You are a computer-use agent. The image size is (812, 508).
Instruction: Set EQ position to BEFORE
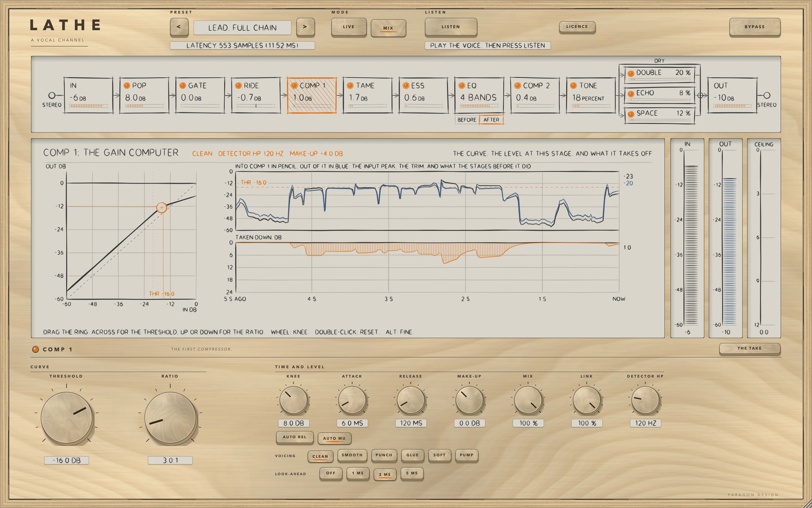tap(467, 120)
